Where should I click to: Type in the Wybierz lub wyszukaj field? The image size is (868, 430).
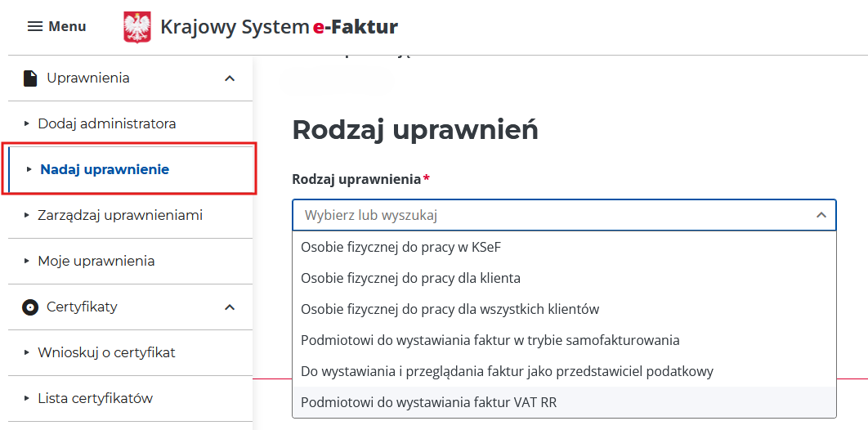point(548,216)
